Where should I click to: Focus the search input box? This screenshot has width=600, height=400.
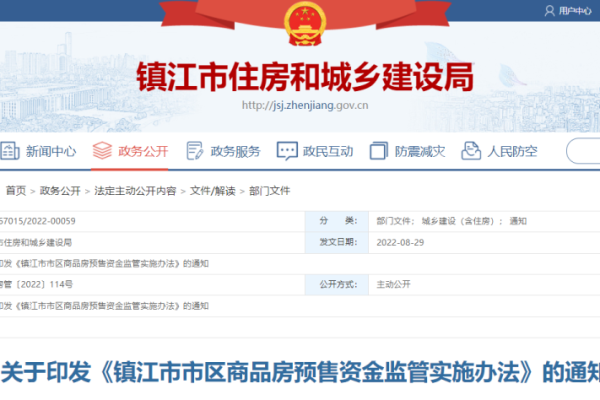[583, 151]
